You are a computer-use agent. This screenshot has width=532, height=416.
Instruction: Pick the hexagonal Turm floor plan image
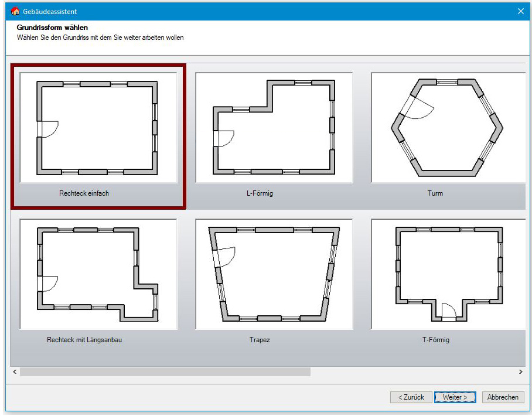pos(448,128)
